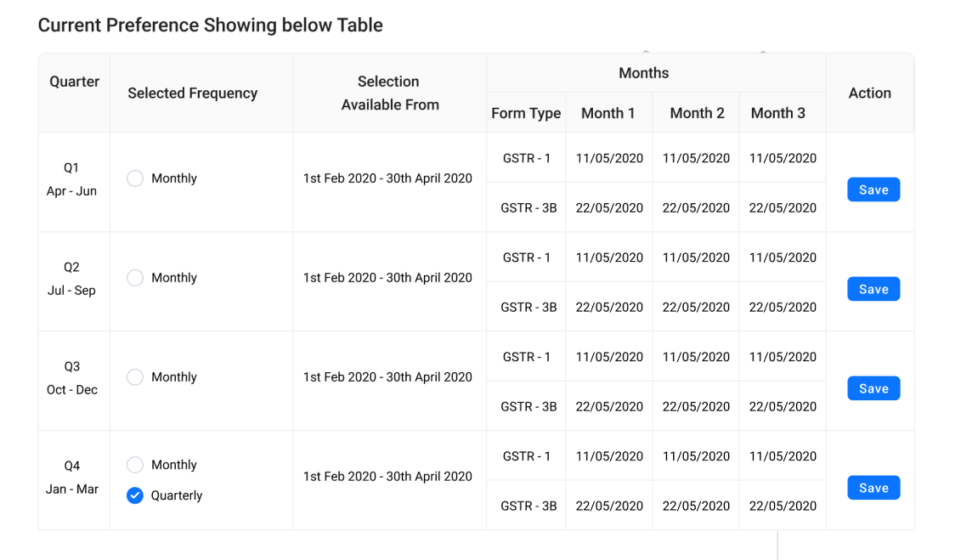This screenshot has height=560, width=961.
Task: Click Q1 selection date range text
Action: tap(387, 178)
